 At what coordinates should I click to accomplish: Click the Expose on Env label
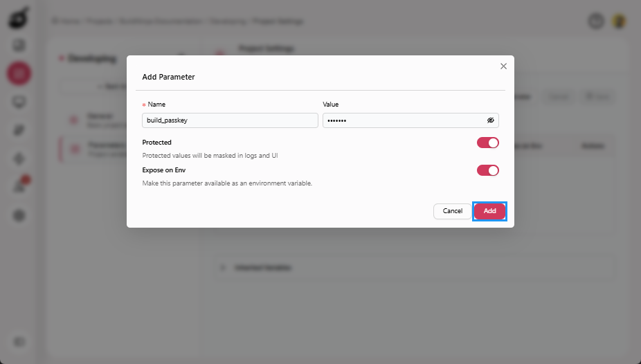[164, 170]
